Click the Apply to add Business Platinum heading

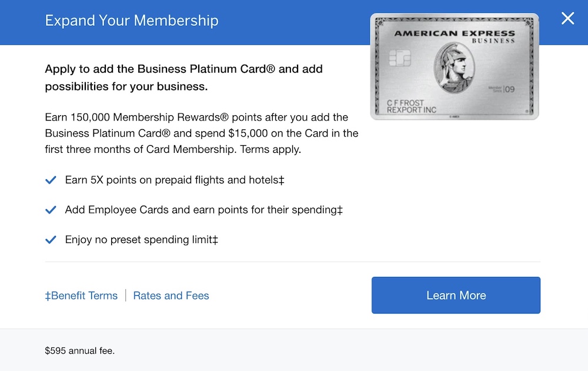coord(183,78)
